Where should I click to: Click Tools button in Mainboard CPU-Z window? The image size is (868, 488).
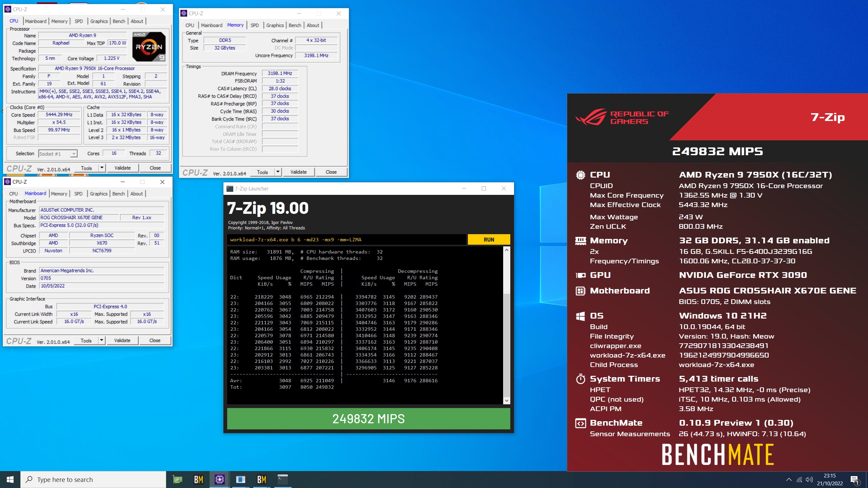[86, 341]
